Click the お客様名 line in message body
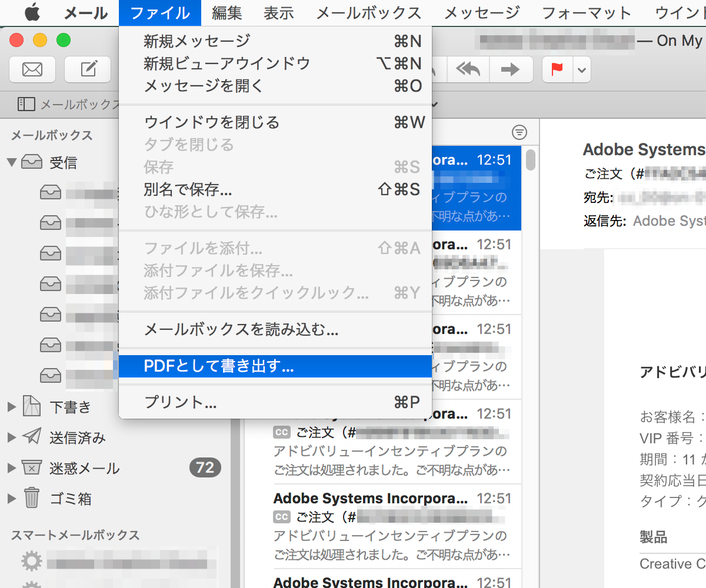This screenshot has height=588, width=706. click(x=672, y=417)
